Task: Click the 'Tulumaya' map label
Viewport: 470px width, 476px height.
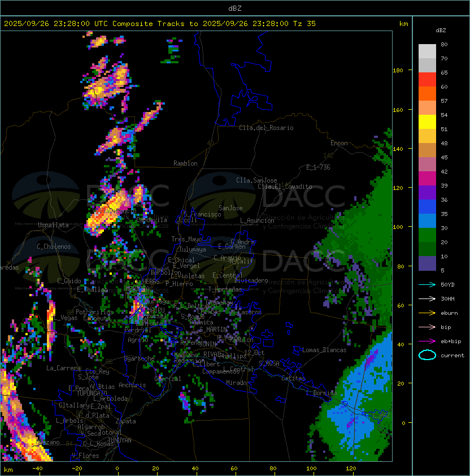Action: (193, 249)
